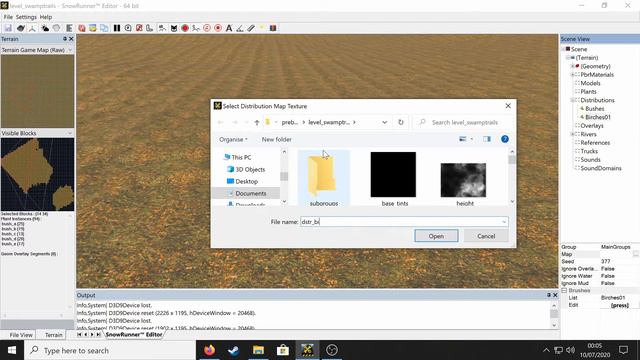Go up one folder level
Viewport: 640px width, 360px height.
pyautogui.click(x=257, y=122)
